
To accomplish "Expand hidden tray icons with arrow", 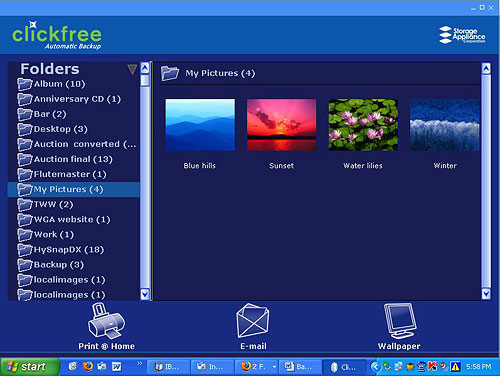I will 375,367.
